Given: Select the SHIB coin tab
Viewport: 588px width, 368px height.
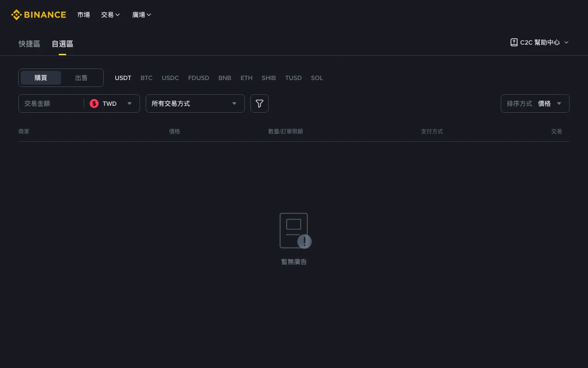Looking at the screenshot, I should point(269,78).
